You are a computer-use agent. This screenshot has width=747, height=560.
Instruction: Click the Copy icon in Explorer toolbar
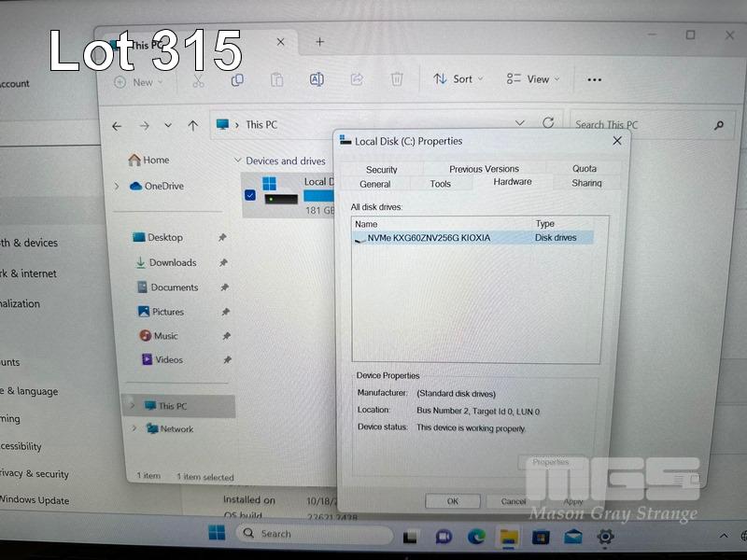(x=237, y=80)
